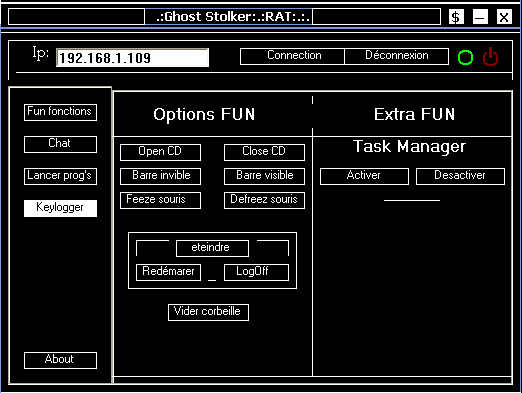The image size is (522, 393).
Task: Open the Lancer prog's section
Action: click(60, 176)
